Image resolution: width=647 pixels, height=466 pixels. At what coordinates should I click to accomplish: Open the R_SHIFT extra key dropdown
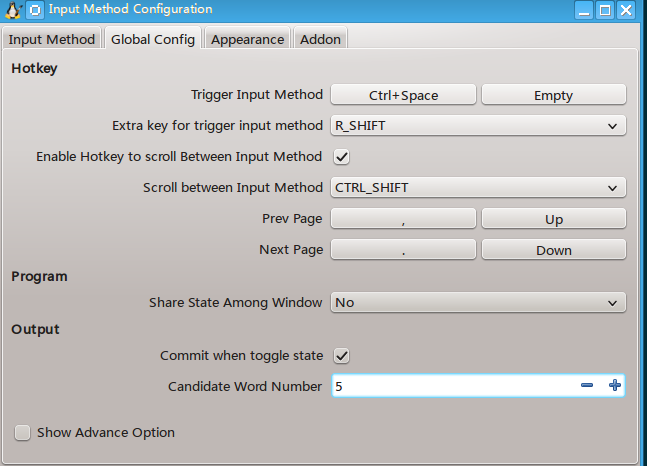(x=478, y=126)
